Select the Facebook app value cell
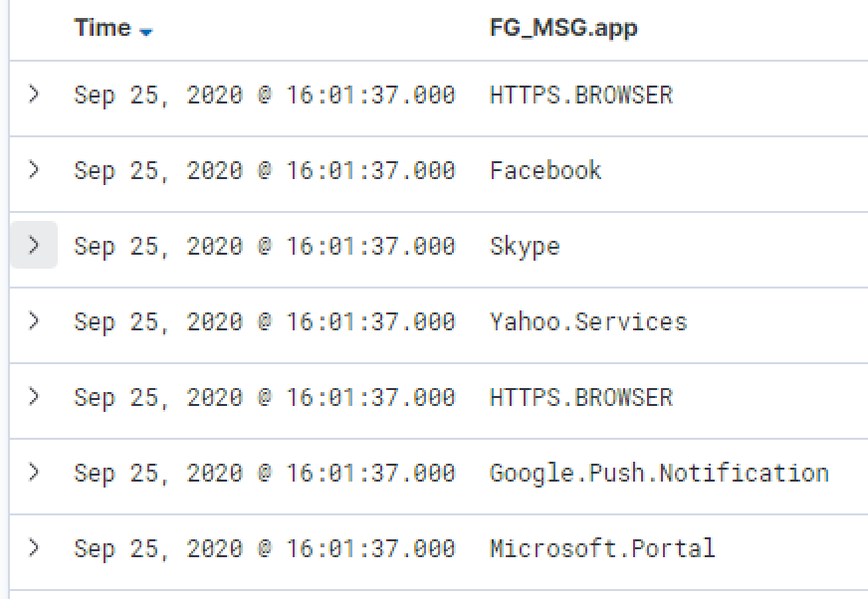 (x=545, y=170)
